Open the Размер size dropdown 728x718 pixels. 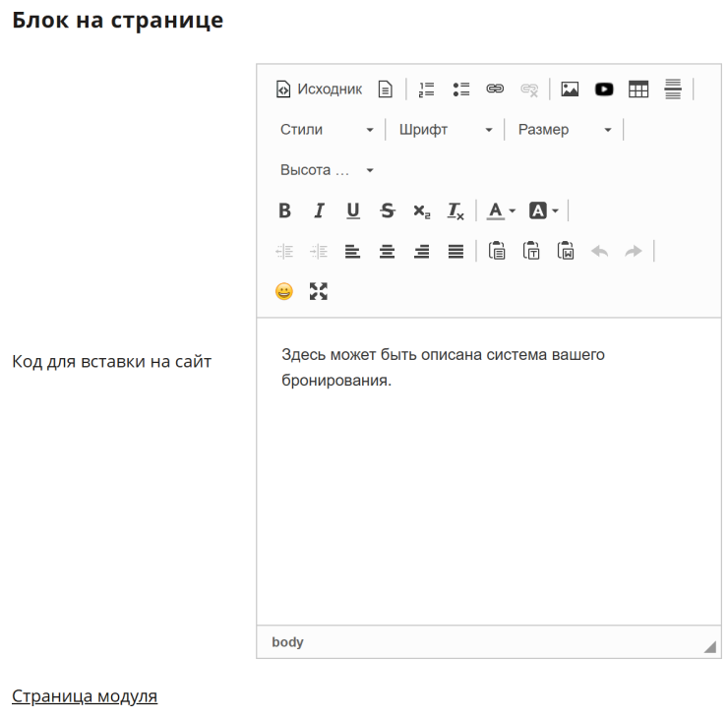click(565, 130)
